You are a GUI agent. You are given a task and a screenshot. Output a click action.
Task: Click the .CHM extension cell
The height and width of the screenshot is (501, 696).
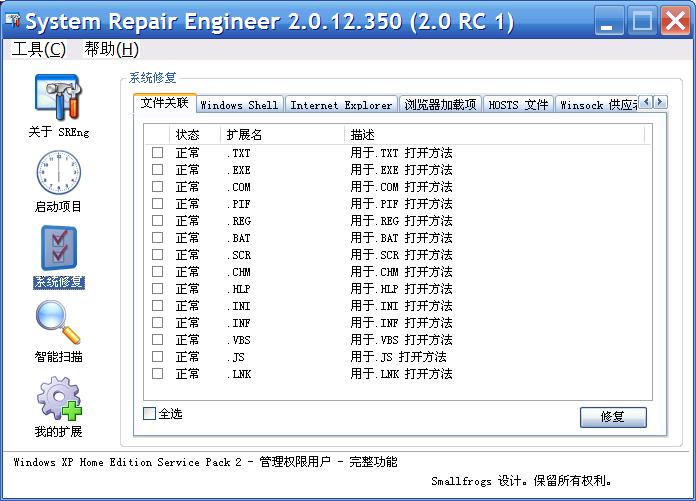pyautogui.click(x=239, y=272)
